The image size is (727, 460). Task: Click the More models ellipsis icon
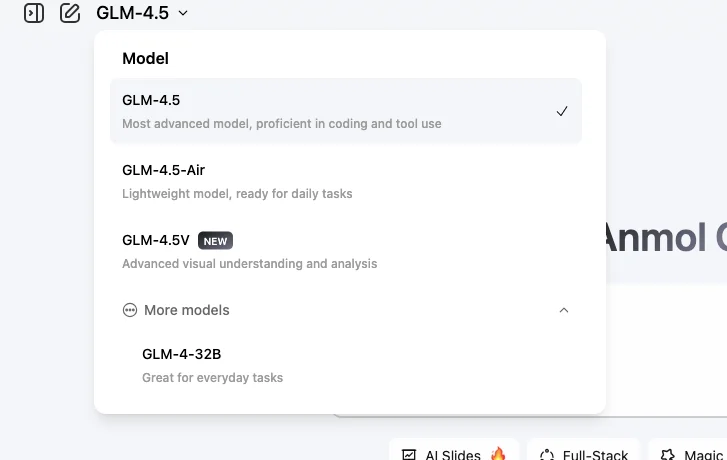coord(130,310)
